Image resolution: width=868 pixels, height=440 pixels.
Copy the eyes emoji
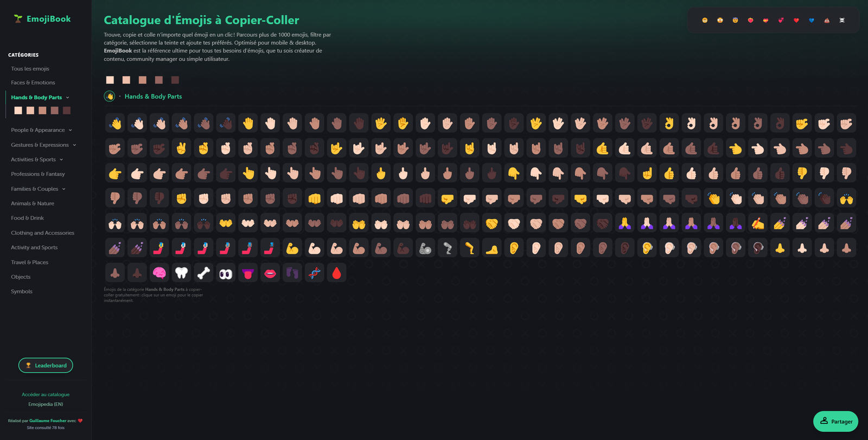tap(226, 273)
